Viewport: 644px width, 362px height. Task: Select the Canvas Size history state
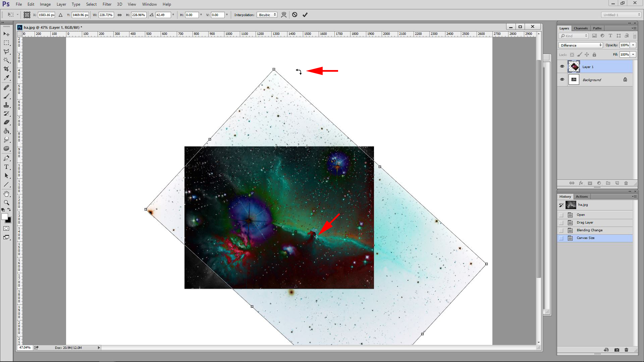(595, 238)
